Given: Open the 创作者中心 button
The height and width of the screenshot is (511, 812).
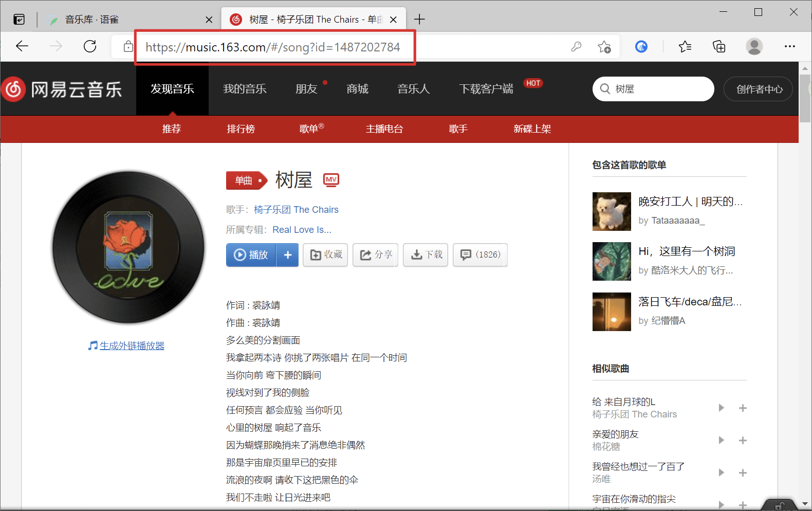Looking at the screenshot, I should pyautogui.click(x=759, y=89).
